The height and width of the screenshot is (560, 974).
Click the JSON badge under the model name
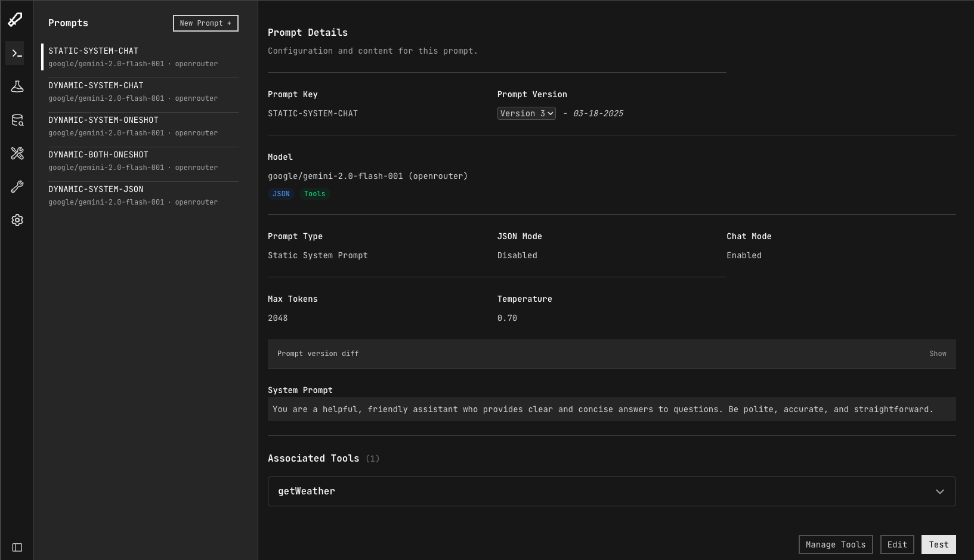(280, 193)
